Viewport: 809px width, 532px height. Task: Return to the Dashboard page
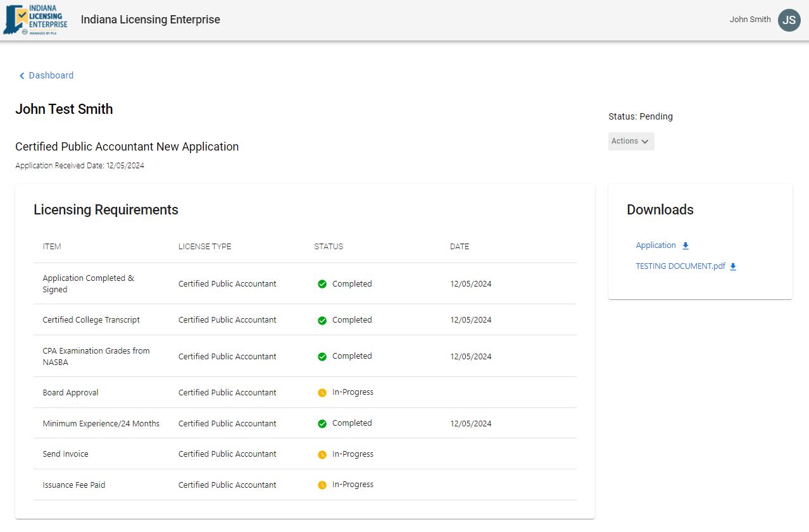pyautogui.click(x=51, y=75)
